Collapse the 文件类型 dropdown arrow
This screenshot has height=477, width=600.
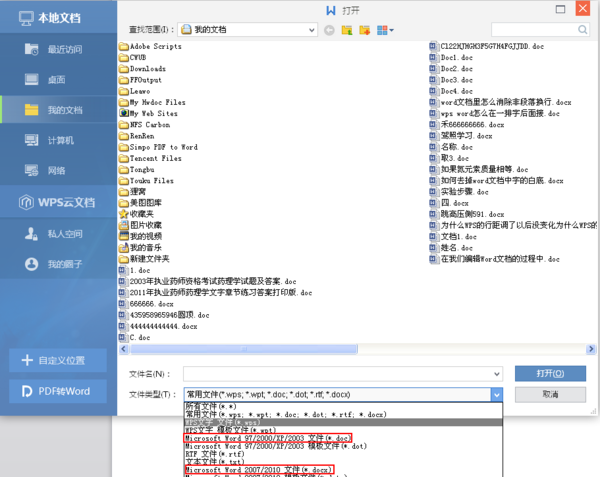pyautogui.click(x=497, y=394)
